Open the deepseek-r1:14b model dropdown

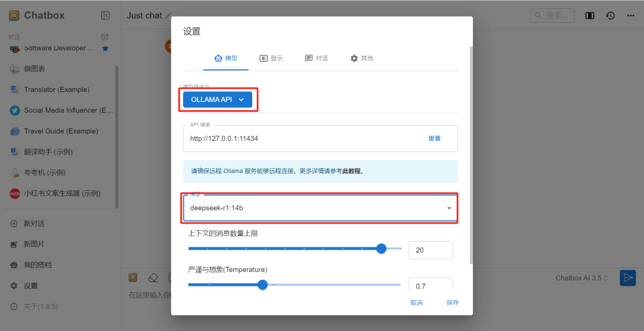320,208
